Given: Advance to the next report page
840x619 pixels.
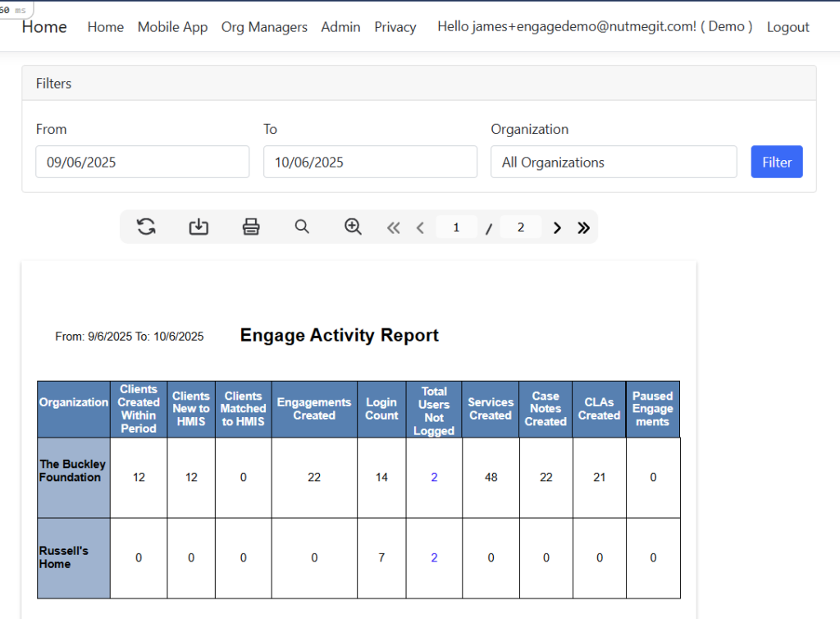Looking at the screenshot, I should coord(558,228).
